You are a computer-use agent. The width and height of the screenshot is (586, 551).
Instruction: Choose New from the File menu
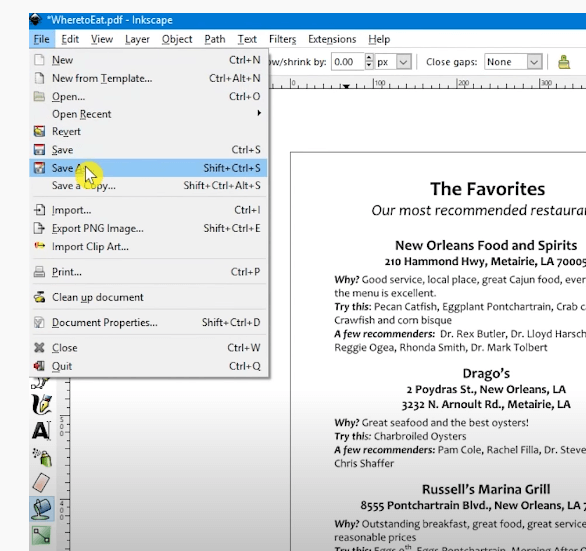click(148, 60)
